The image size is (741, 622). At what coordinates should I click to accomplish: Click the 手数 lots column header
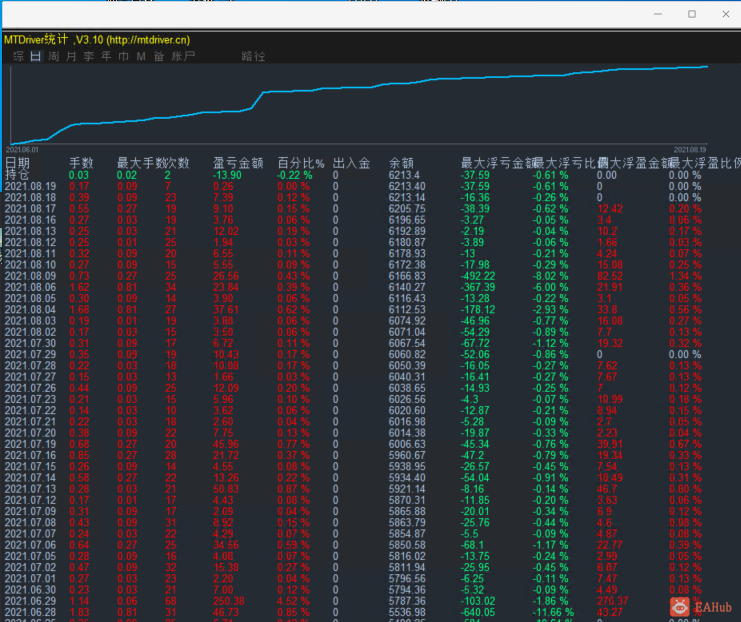pos(81,163)
